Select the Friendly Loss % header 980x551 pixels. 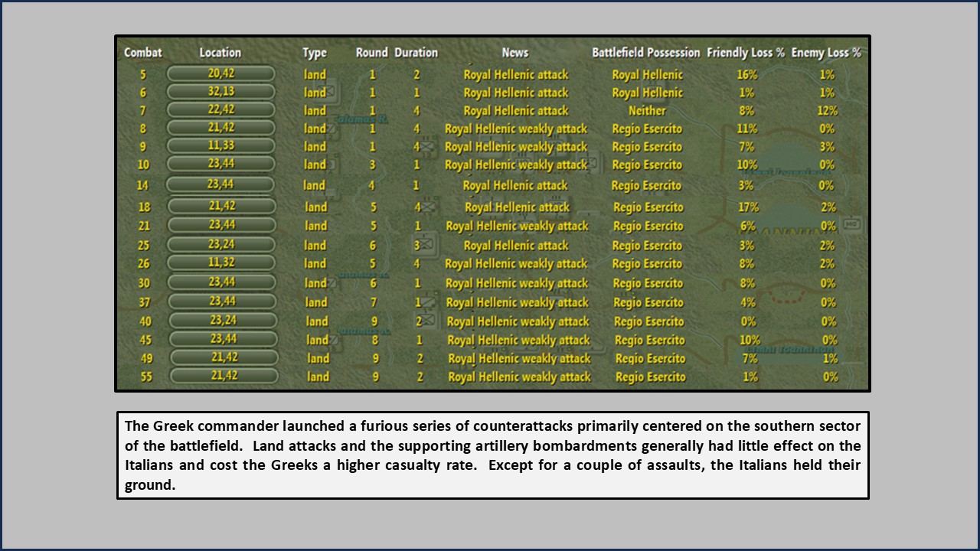point(743,53)
